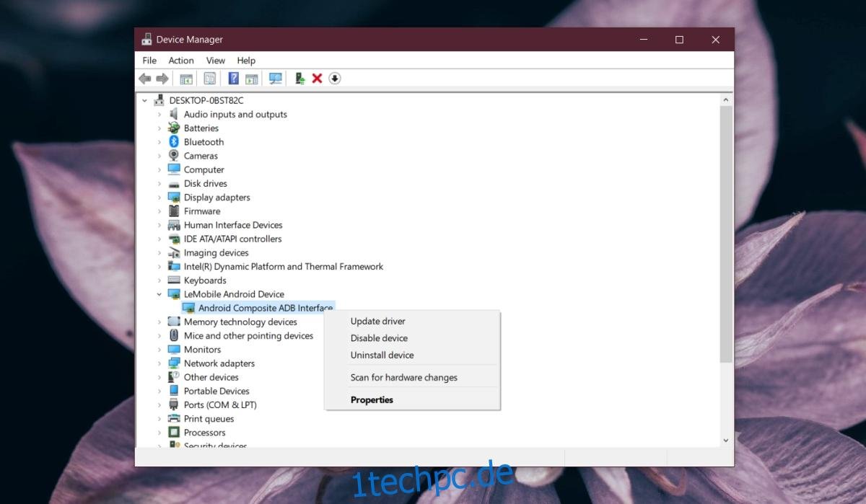Click the Bluetooth category icon
This screenshot has width=866, height=504.
pyautogui.click(x=174, y=142)
